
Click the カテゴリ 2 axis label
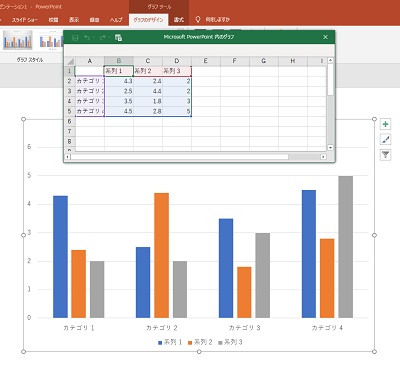coord(162,328)
